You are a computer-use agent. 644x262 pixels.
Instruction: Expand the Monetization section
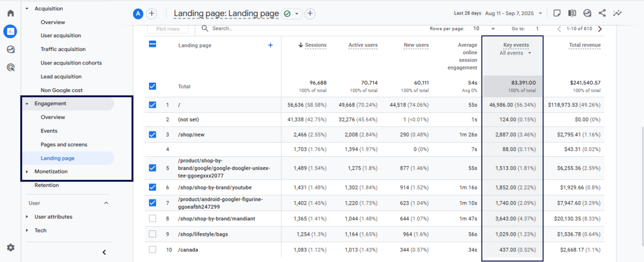(x=27, y=172)
